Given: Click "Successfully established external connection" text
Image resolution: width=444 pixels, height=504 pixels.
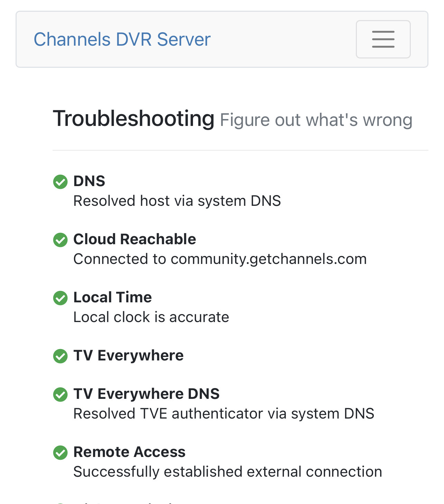Looking at the screenshot, I should 228,471.
